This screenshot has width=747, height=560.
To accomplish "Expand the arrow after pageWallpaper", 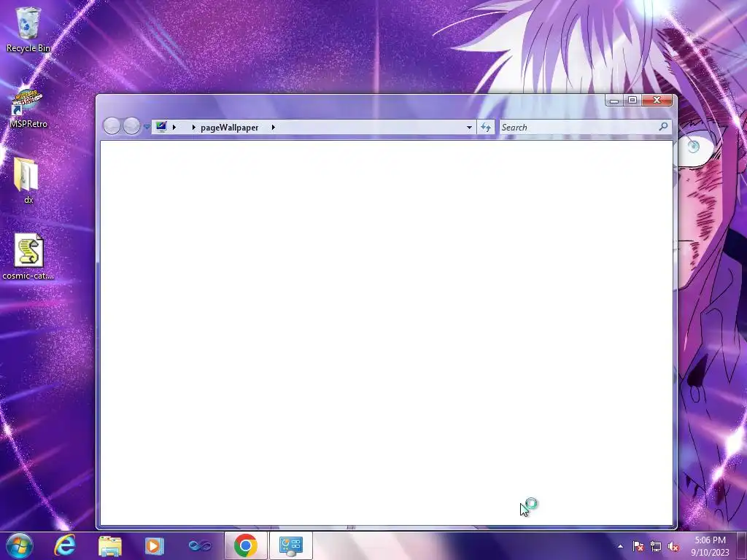I will point(273,127).
